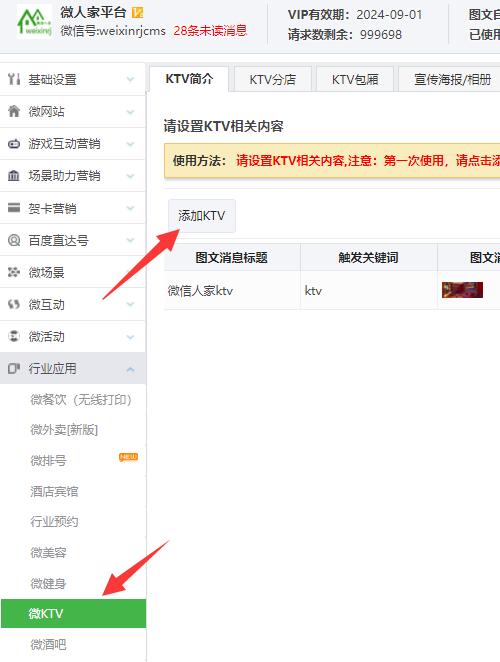Click the weixinrj house logo
Image resolution: width=500 pixels, height=662 pixels.
(34, 22)
